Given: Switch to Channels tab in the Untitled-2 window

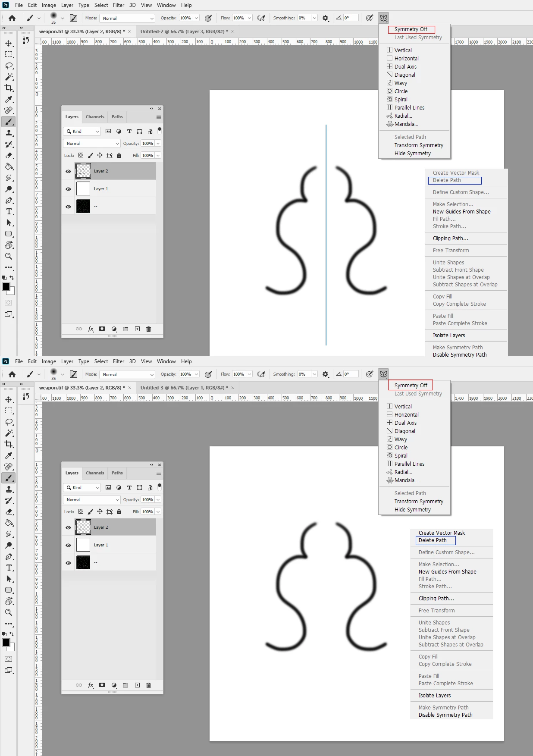Looking at the screenshot, I should pos(95,117).
